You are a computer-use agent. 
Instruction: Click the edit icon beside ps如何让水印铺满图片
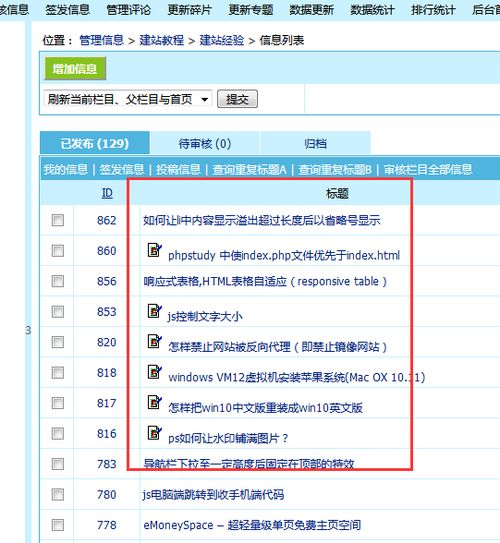coord(154,433)
